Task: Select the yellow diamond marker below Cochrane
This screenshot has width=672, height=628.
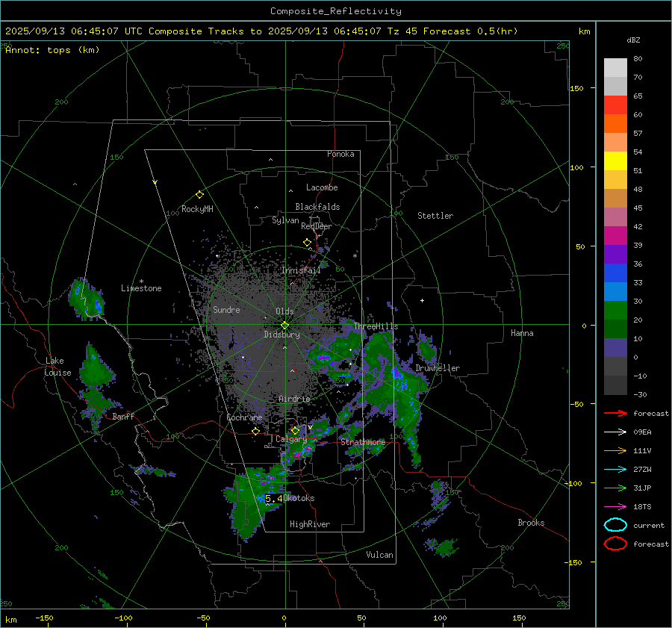Action: 256,431
